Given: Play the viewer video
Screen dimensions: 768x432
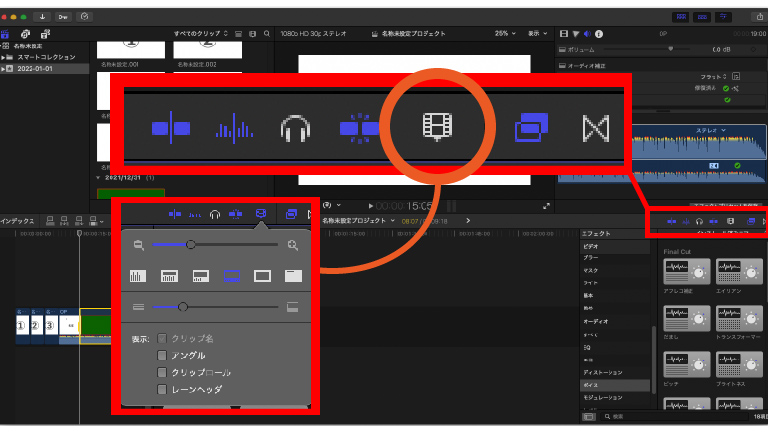Looking at the screenshot, I should pos(371,206).
